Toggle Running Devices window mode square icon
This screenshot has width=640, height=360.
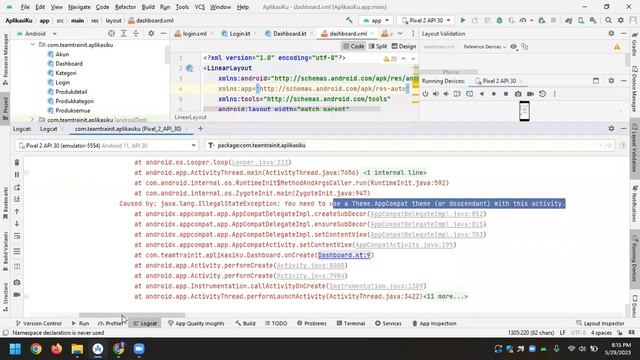(596, 81)
